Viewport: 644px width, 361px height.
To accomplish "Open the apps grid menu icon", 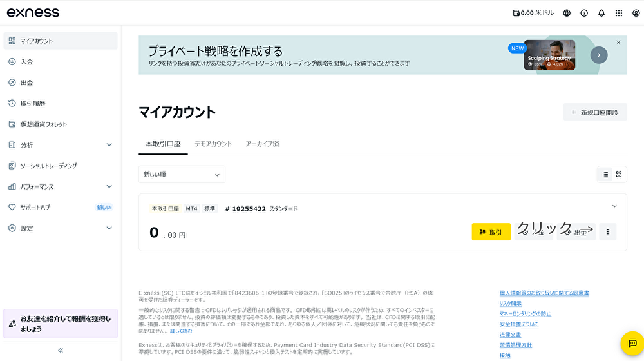I will [618, 13].
